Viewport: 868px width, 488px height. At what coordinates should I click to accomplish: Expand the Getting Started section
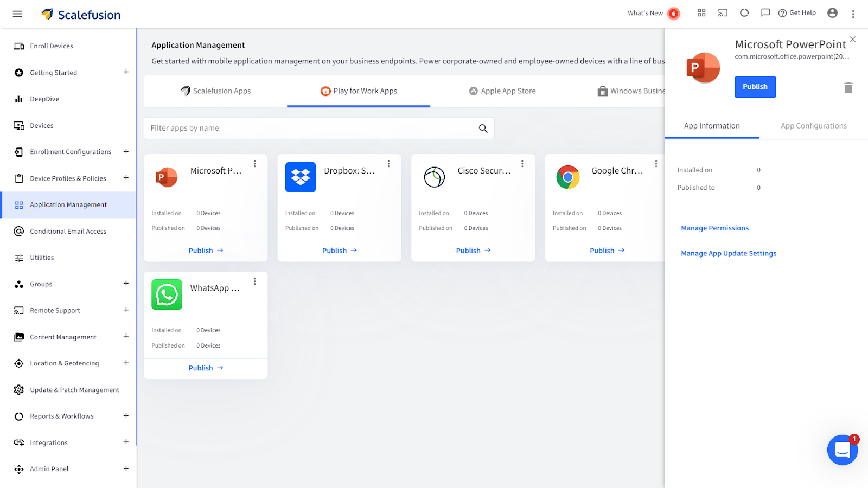coord(126,72)
